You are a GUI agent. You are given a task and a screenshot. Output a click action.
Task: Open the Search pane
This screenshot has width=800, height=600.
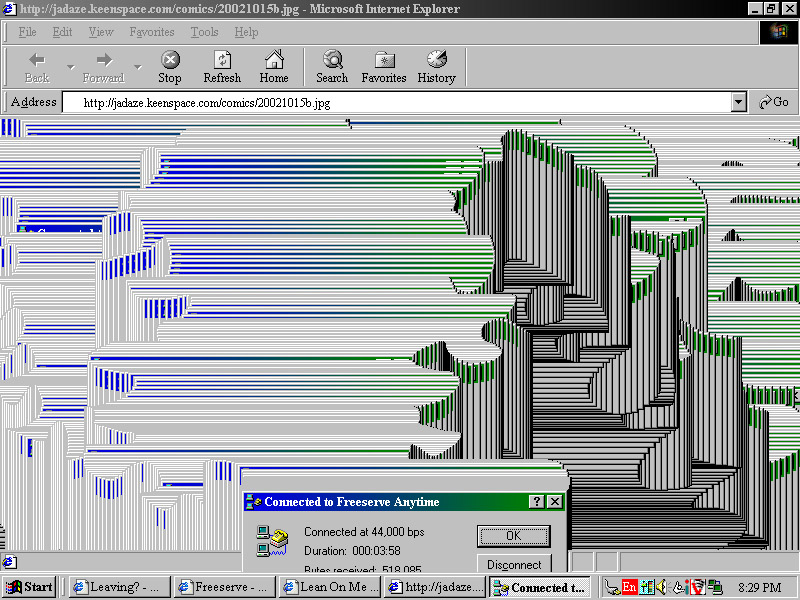coord(332,66)
